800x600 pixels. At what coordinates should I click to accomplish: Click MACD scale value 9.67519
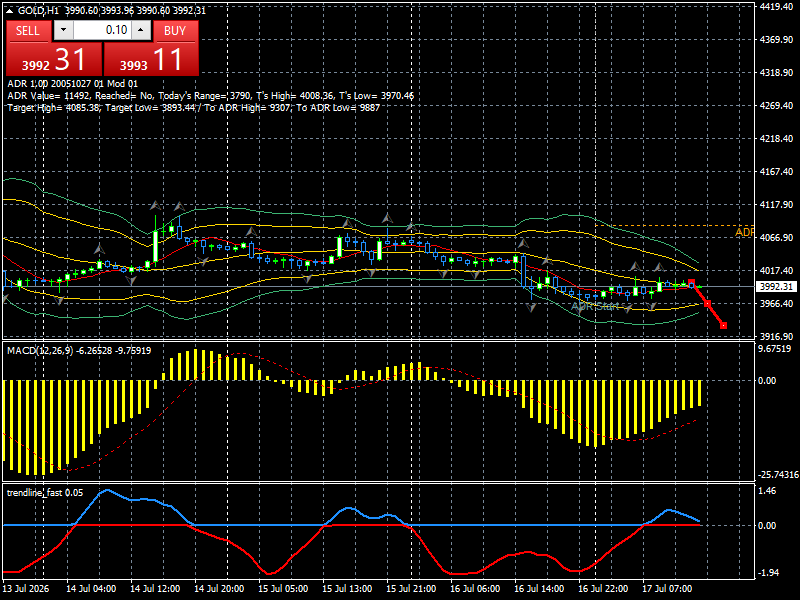coord(775,349)
